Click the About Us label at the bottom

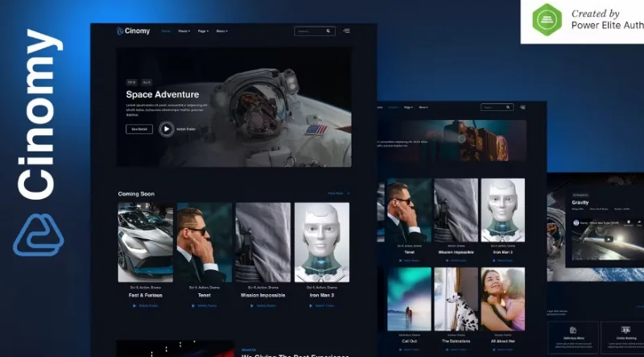click(x=249, y=350)
